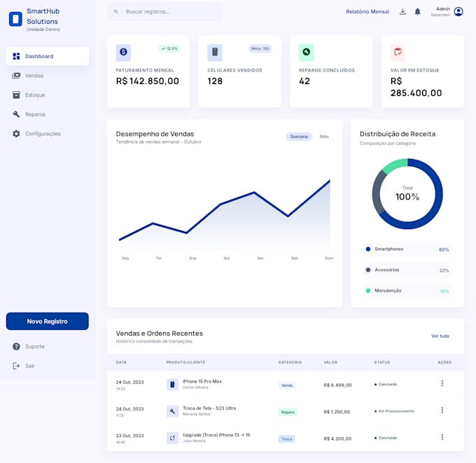The width and height of the screenshot is (476, 463).
Task: Click the PRODUTO/CLIENTE column header
Action: coord(185,362)
